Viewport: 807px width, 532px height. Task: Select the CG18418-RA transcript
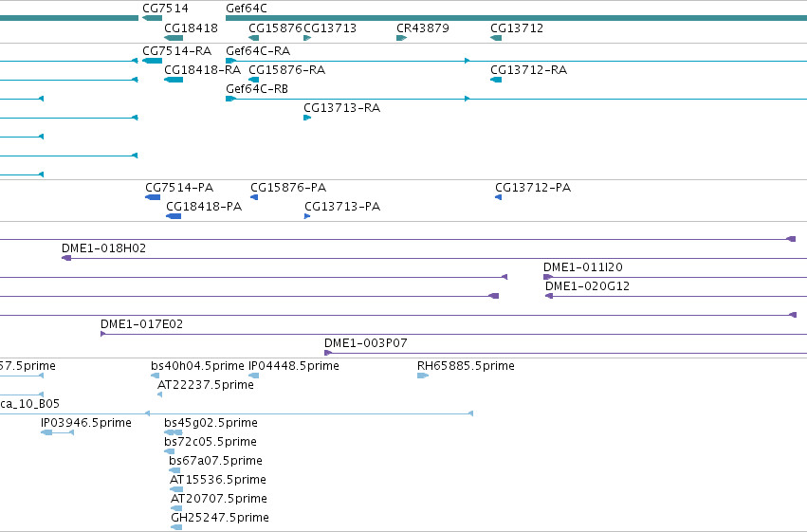174,80
